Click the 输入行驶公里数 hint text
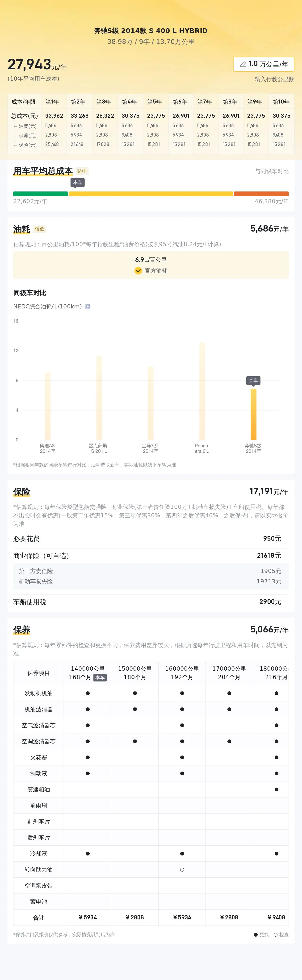This screenshot has height=980, width=302. 275,79
